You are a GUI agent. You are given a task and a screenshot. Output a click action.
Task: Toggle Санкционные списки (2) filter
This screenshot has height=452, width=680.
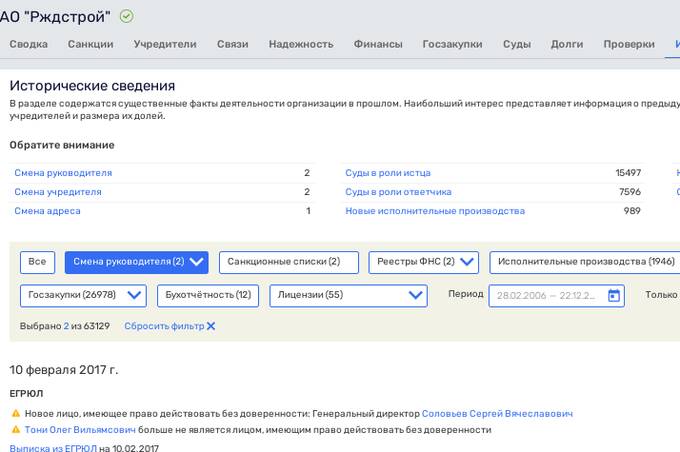(x=288, y=262)
